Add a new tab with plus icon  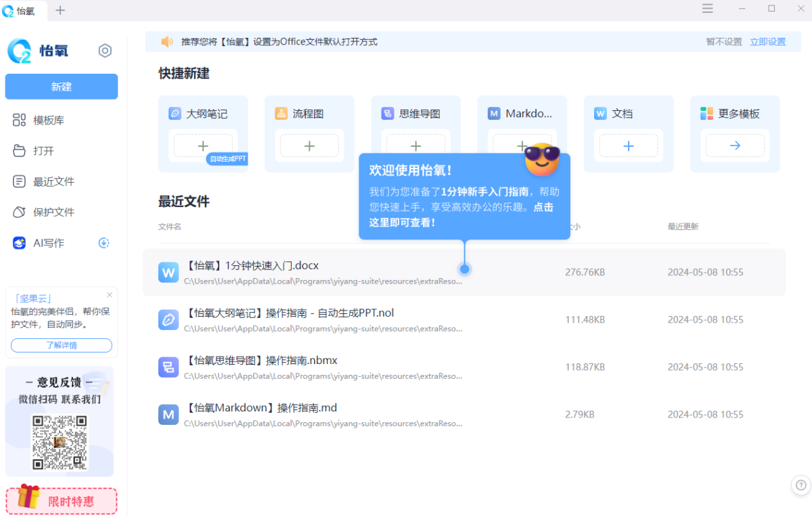pyautogui.click(x=60, y=10)
